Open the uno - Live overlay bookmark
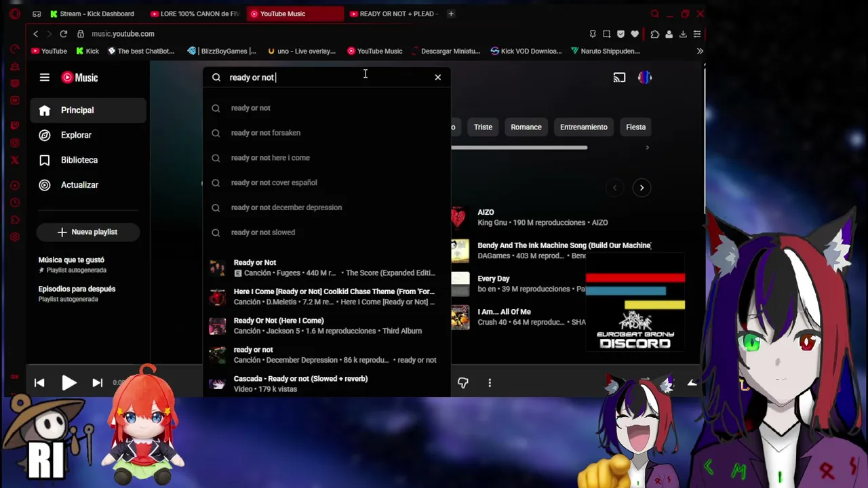Viewport: 868px width, 488px height. click(x=301, y=51)
